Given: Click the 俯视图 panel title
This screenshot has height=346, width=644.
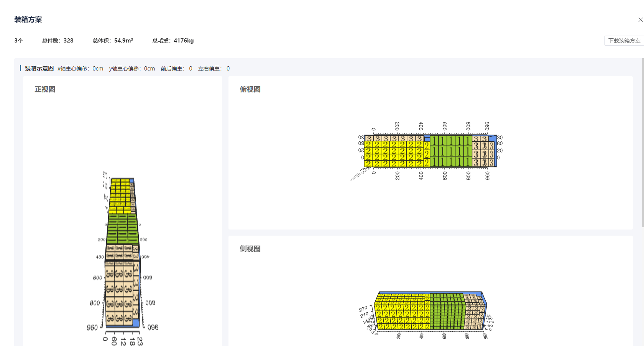Looking at the screenshot, I should [x=250, y=89].
